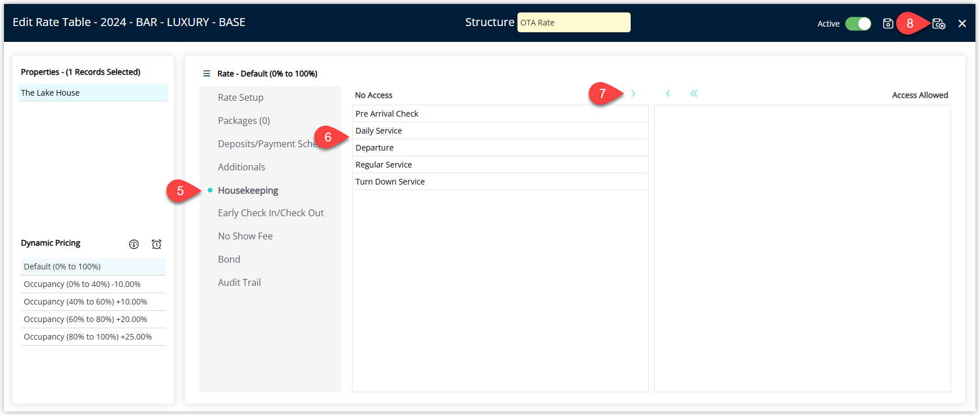This screenshot has width=980, height=416.
Task: Open the hamburger menu beside Rate - Default
Action: coord(207,74)
